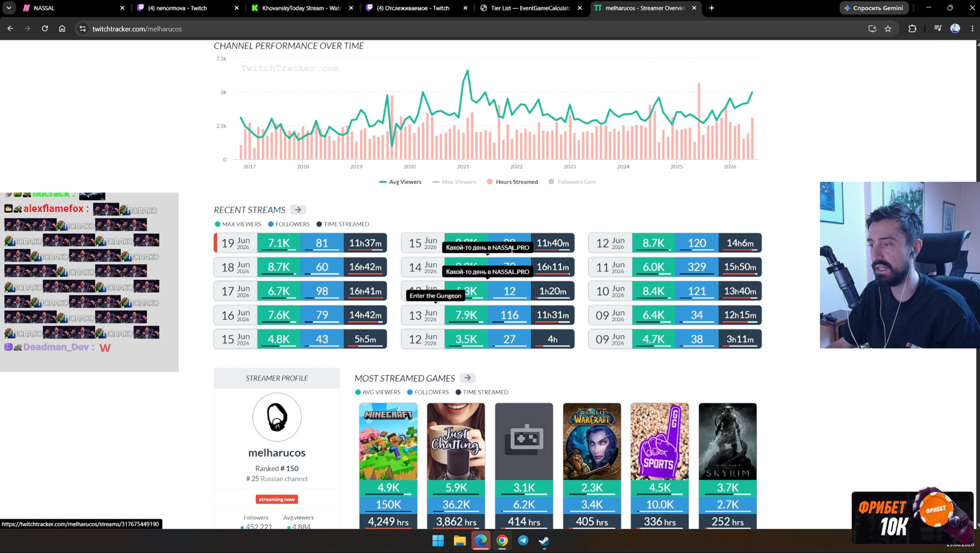Install app icon in address bar

point(872,29)
